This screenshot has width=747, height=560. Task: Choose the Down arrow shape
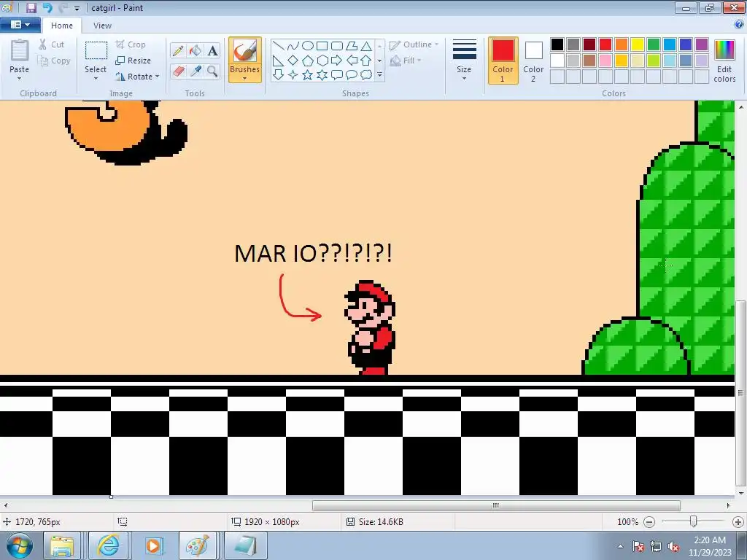pos(279,75)
